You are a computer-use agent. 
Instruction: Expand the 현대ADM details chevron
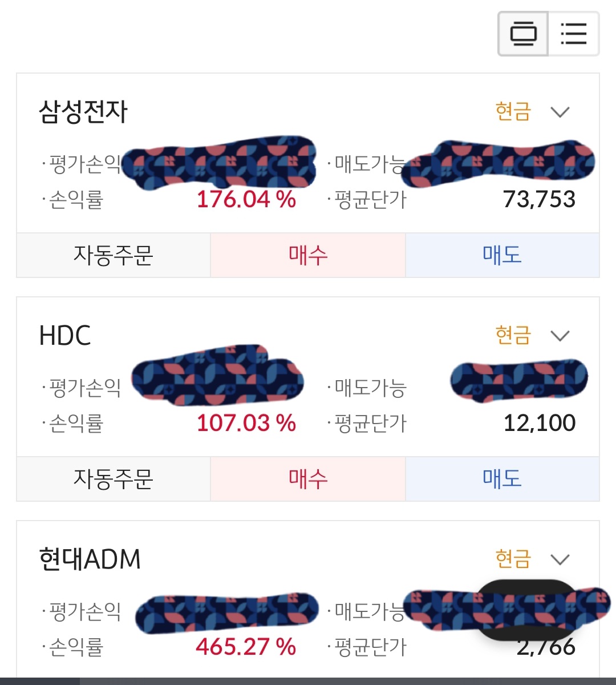pyautogui.click(x=560, y=559)
